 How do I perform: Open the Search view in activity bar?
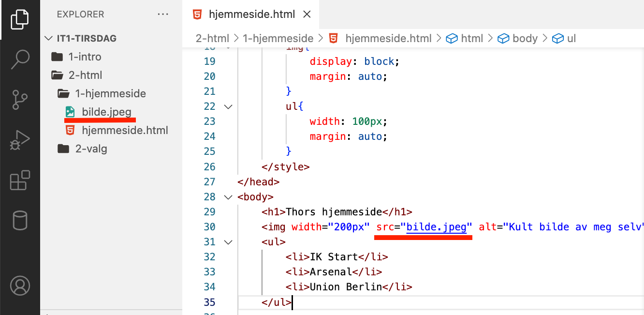pos(20,59)
